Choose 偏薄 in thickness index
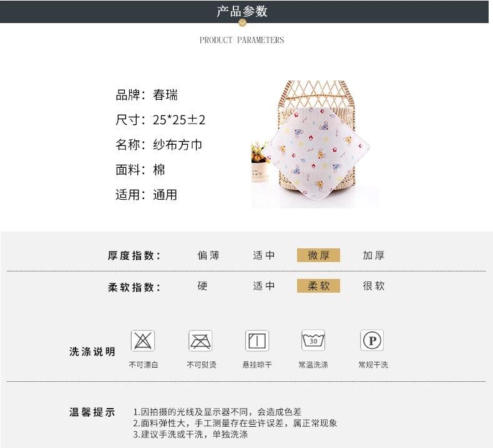Viewport: 493px width, 448px height. click(x=208, y=255)
